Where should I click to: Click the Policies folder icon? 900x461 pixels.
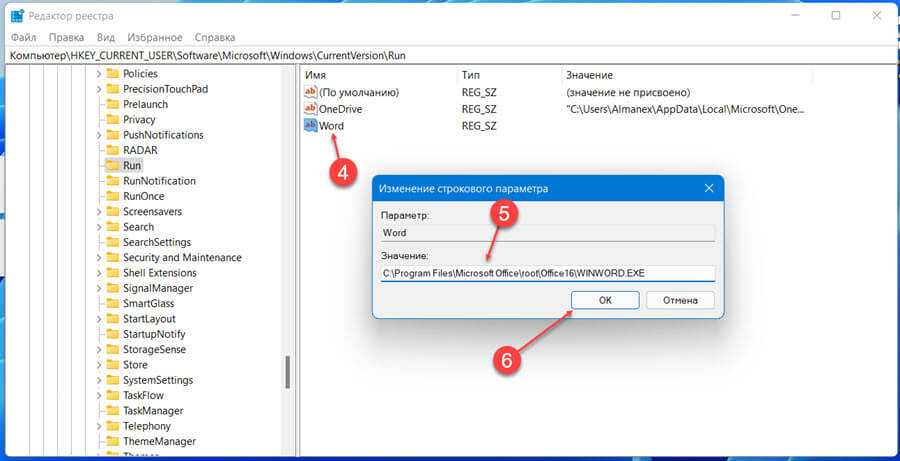112,73
